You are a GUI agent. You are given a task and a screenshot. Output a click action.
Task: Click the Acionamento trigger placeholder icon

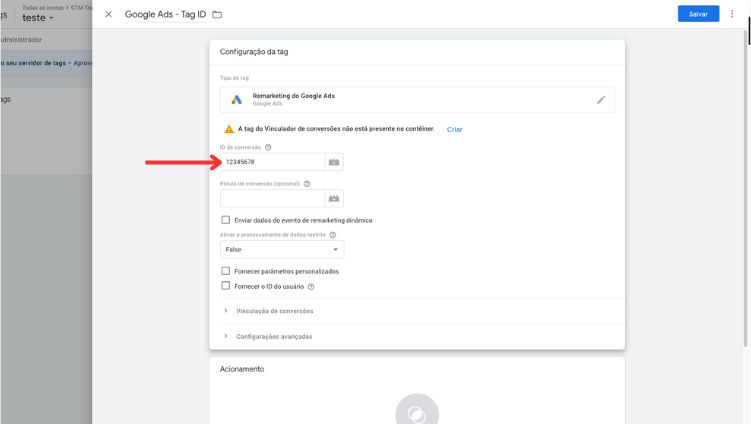pos(417,413)
